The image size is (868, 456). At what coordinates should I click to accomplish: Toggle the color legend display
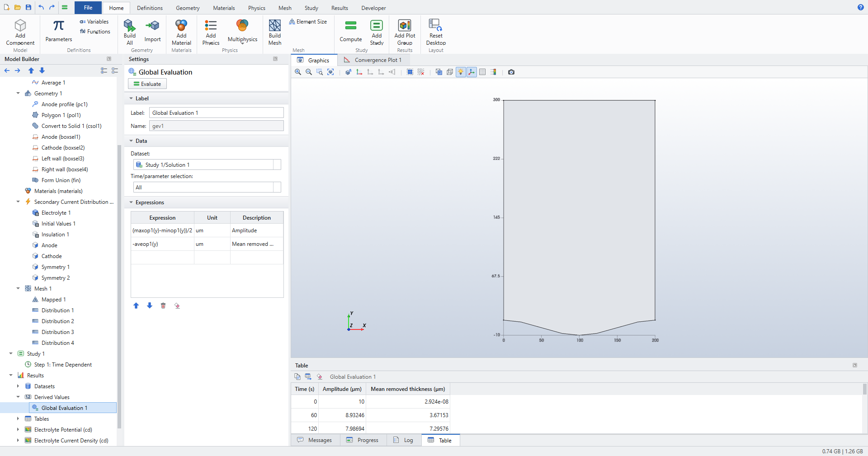click(x=493, y=72)
